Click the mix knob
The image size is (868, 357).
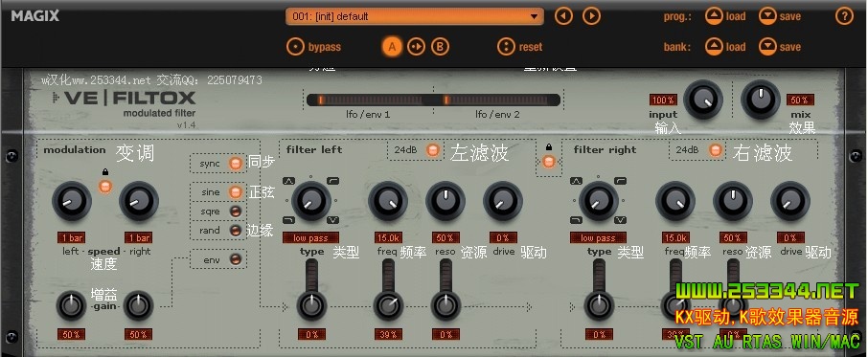tap(761, 100)
